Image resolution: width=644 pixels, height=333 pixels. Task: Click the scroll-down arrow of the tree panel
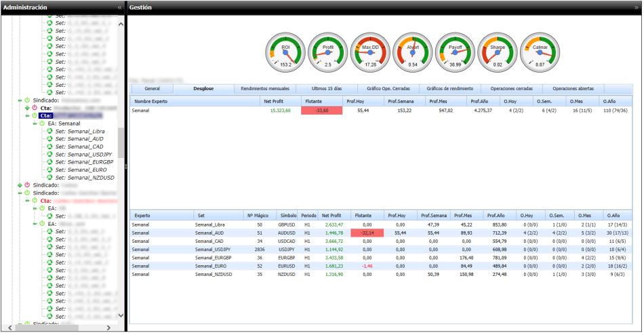tap(121, 315)
